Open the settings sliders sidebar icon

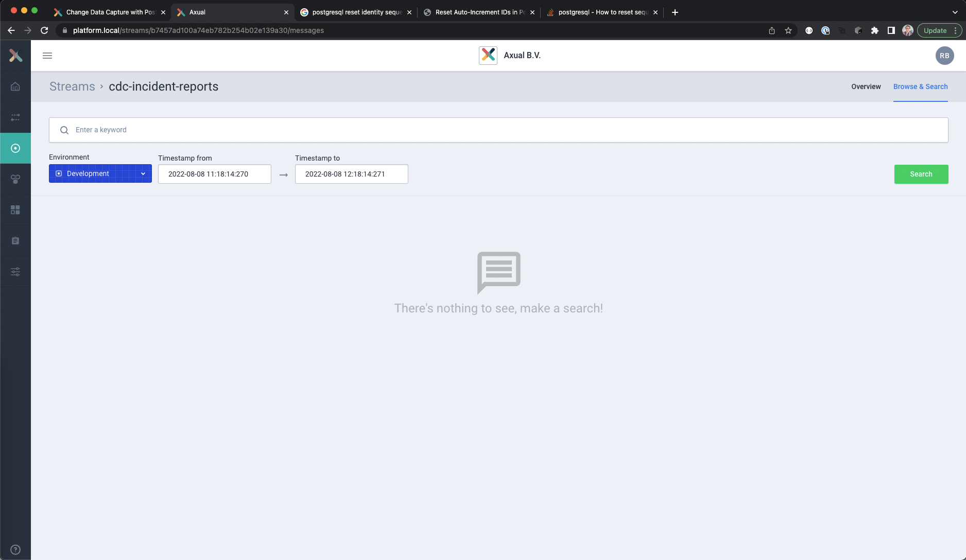(x=15, y=272)
